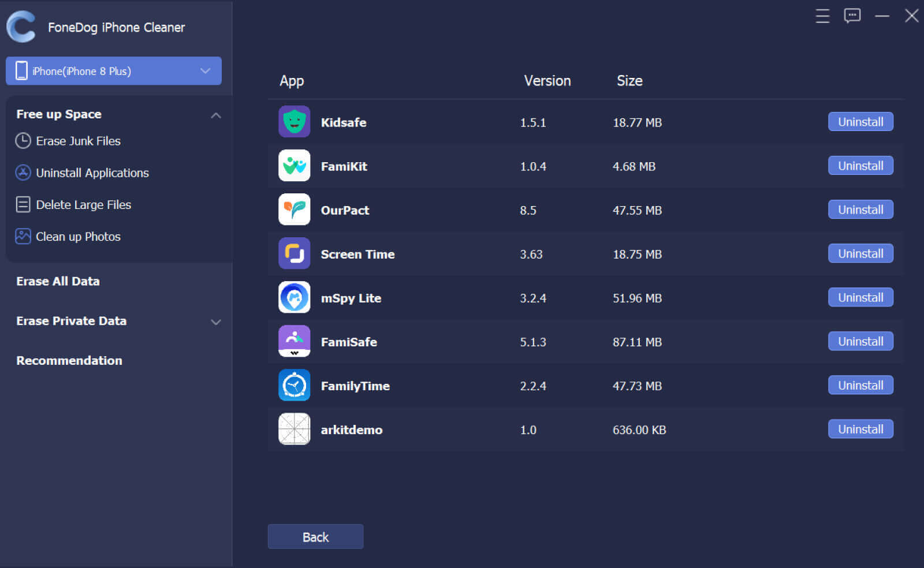Viewport: 924px width, 568px height.
Task: Click the Clean up Photos icon
Action: tap(23, 236)
